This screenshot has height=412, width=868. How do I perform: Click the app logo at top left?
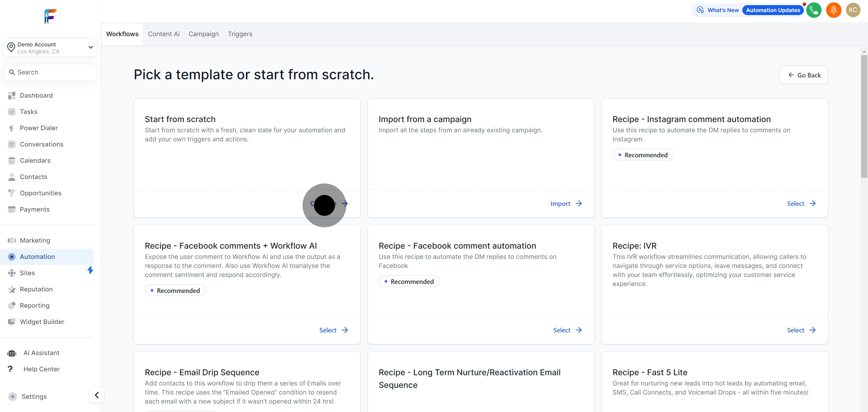pos(50,16)
